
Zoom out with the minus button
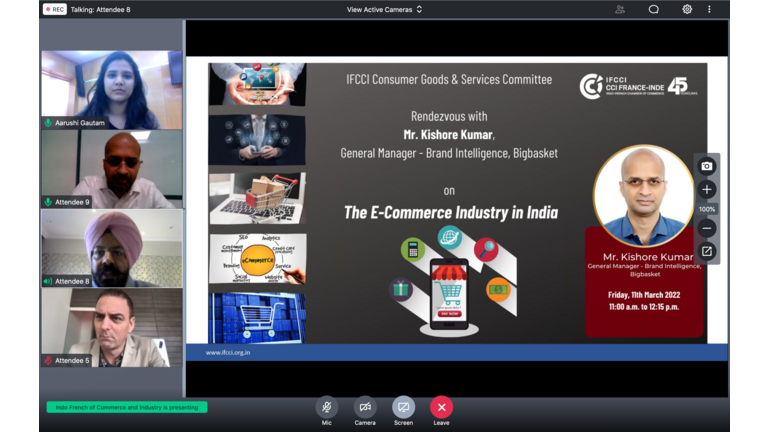click(707, 229)
